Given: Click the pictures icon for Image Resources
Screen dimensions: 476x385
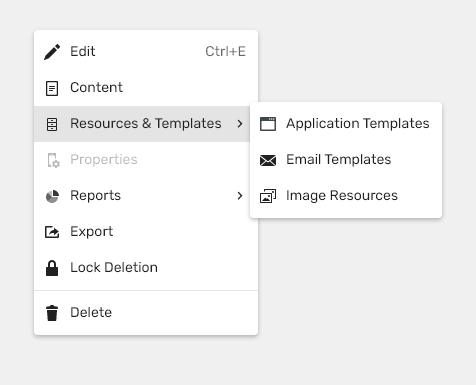Looking at the screenshot, I should point(268,196).
